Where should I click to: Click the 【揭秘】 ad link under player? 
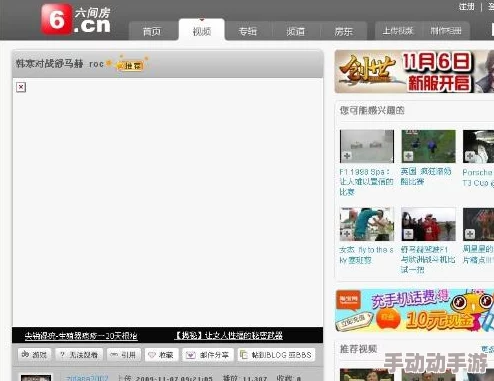click(229, 335)
